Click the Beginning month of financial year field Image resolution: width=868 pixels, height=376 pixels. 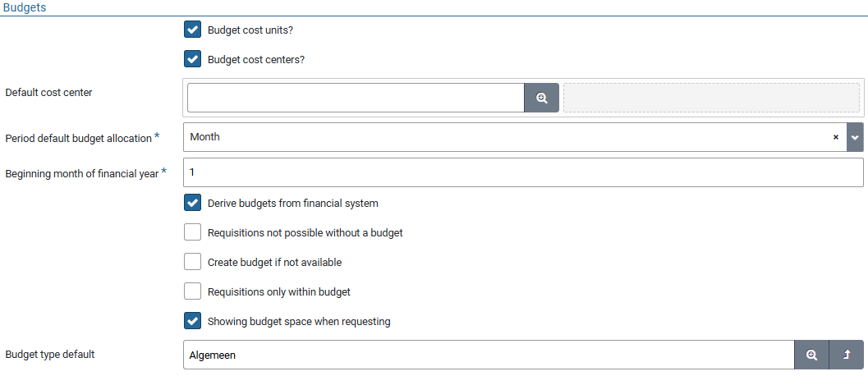click(523, 172)
